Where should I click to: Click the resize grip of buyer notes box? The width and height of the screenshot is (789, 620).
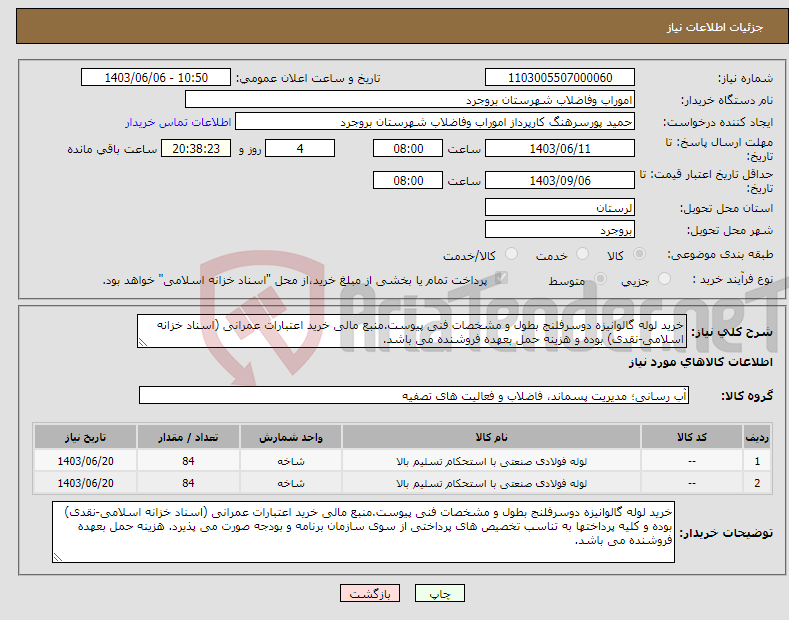(58, 557)
